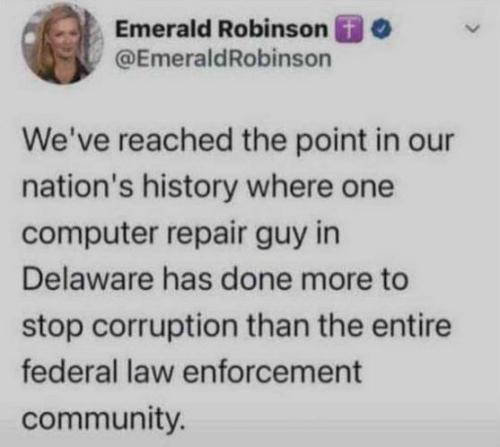500x447 pixels.
Task: Click the word "point" in first line
Action: (x=331, y=141)
